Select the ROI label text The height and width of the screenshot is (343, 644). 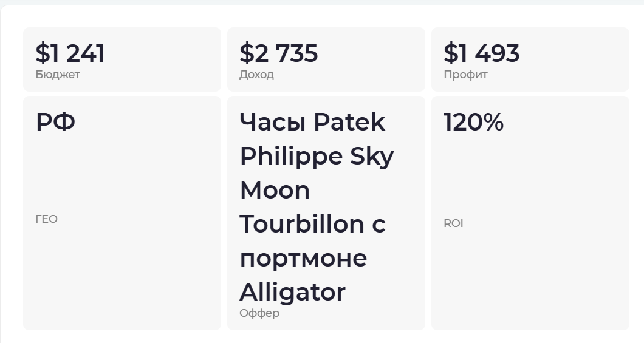point(453,223)
